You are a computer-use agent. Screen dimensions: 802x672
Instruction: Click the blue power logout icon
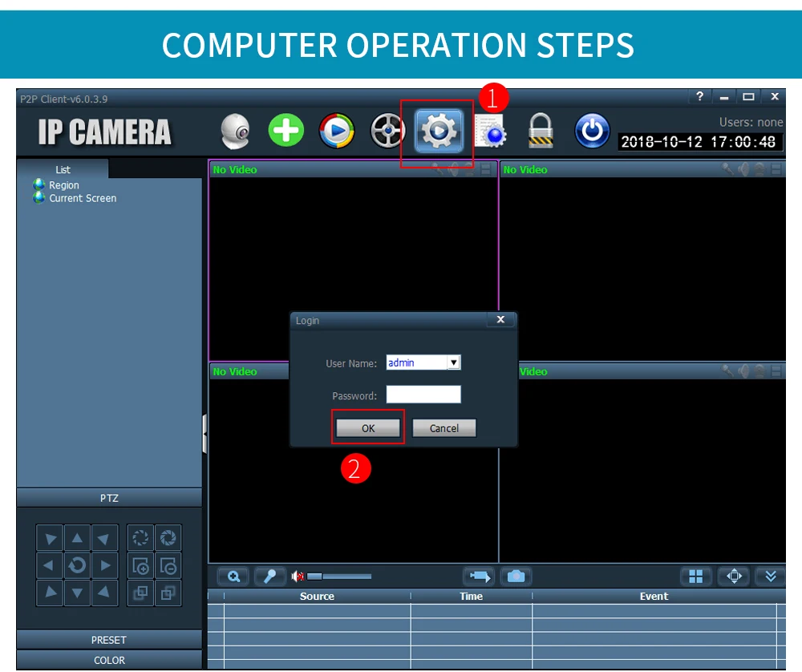592,131
